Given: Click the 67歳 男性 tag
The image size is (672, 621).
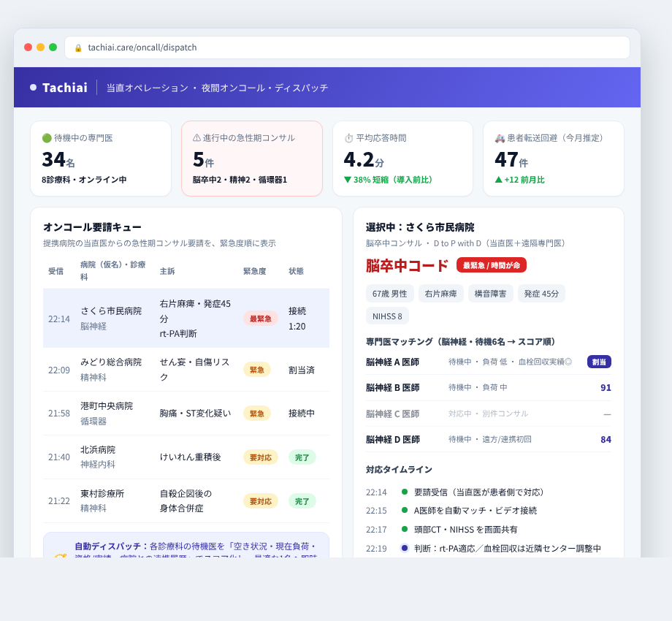Looking at the screenshot, I should pos(389,294).
